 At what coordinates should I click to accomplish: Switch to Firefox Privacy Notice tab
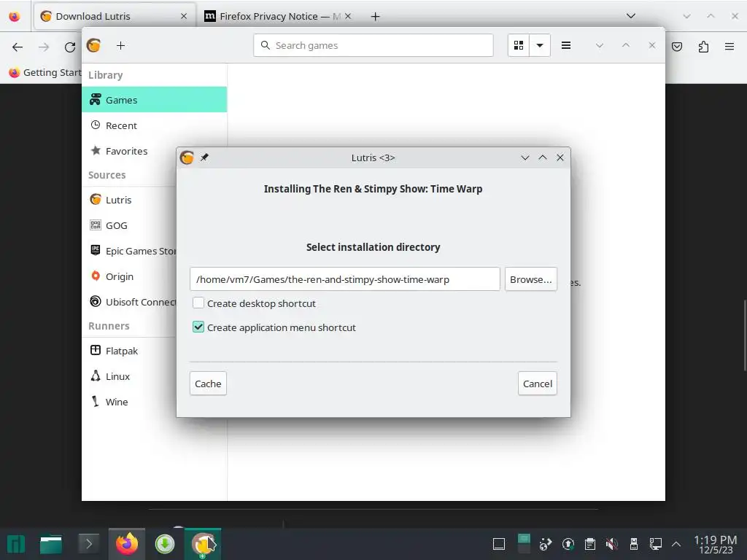click(279, 16)
